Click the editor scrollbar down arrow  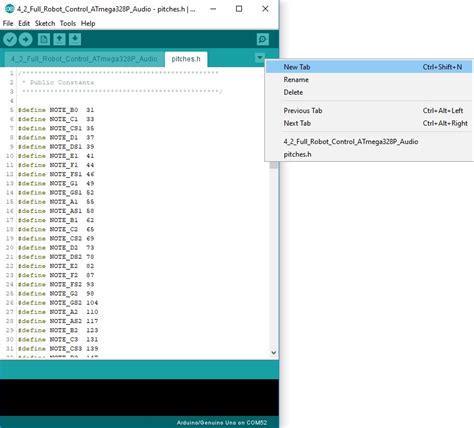[x=274, y=353]
